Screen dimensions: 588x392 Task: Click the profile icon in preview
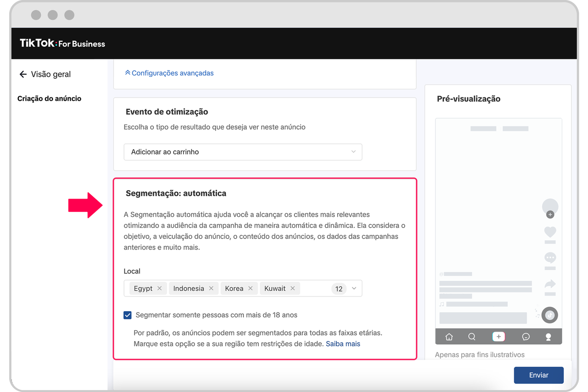[x=548, y=337]
